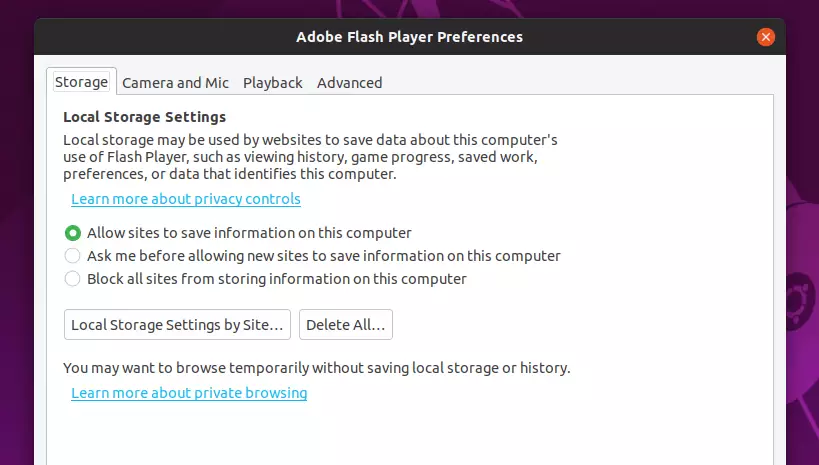Go to the Playback tab
The width and height of the screenshot is (819, 465).
(273, 83)
